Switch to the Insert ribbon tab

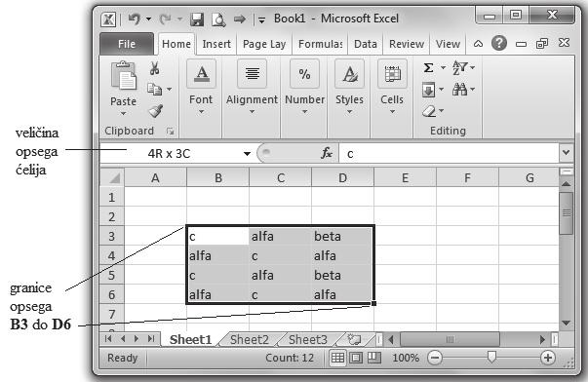click(216, 44)
